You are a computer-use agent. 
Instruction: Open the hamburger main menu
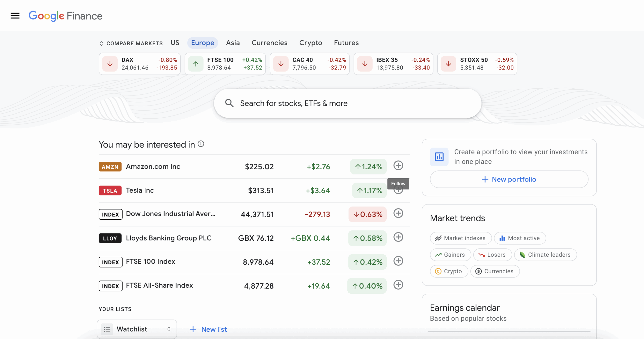coord(15,16)
